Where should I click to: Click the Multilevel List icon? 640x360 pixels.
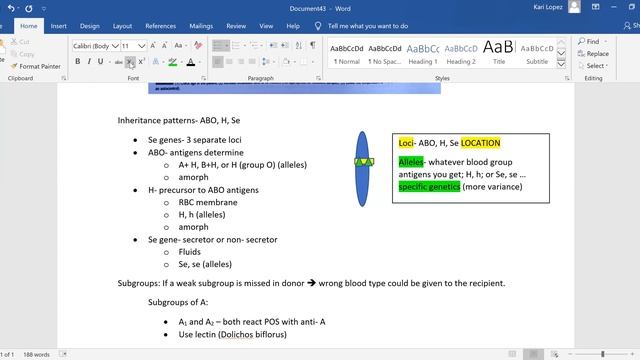tap(256, 46)
